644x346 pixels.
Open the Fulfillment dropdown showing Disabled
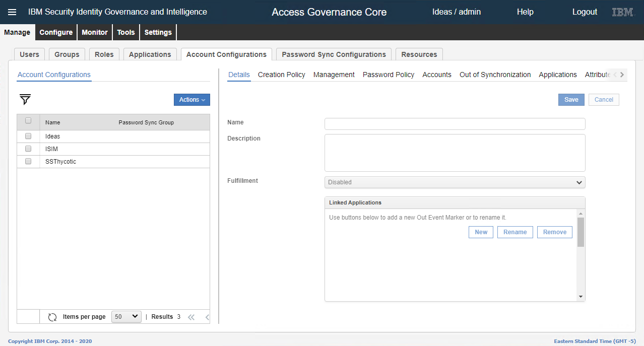[x=454, y=182]
